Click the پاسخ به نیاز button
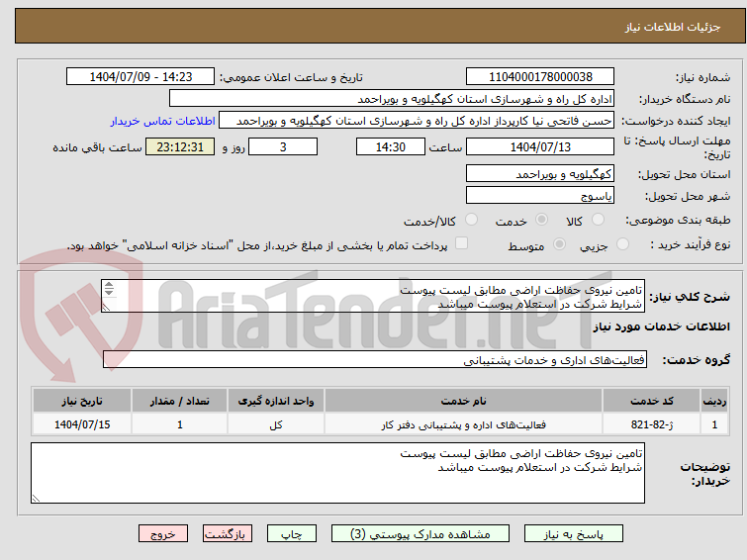The image size is (747, 560). pos(573,534)
